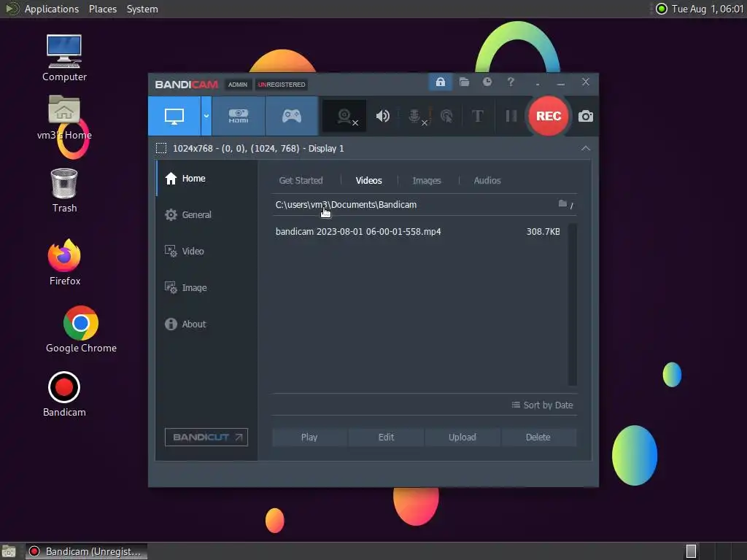Screen dimensions: 747x560
Task: Open the Computer desktop icon
Action: coord(64,58)
